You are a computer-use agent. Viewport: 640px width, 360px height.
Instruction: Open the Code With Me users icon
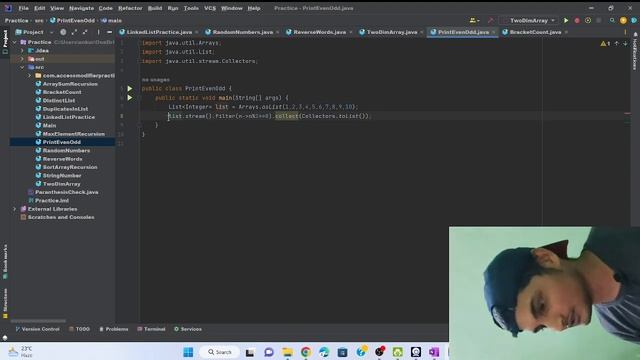472,20
